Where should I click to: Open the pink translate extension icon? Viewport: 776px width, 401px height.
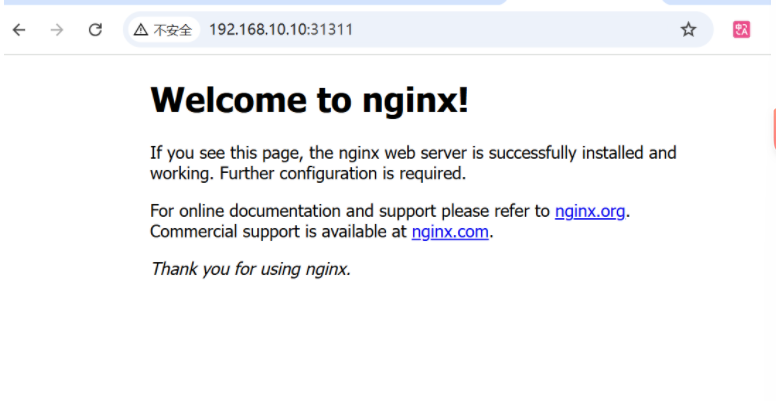741,30
